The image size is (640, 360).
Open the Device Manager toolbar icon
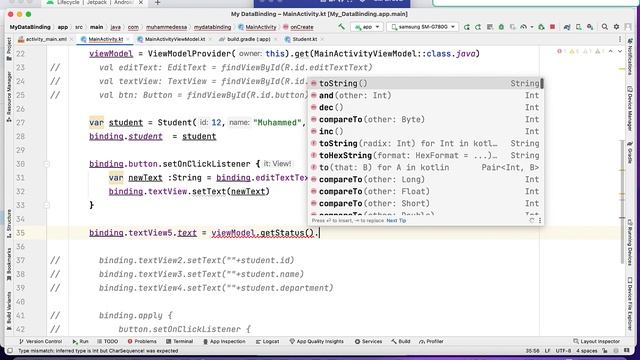coord(578,27)
